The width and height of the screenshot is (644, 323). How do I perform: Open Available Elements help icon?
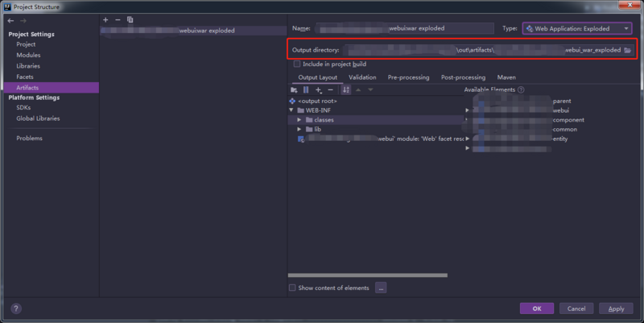click(x=521, y=89)
